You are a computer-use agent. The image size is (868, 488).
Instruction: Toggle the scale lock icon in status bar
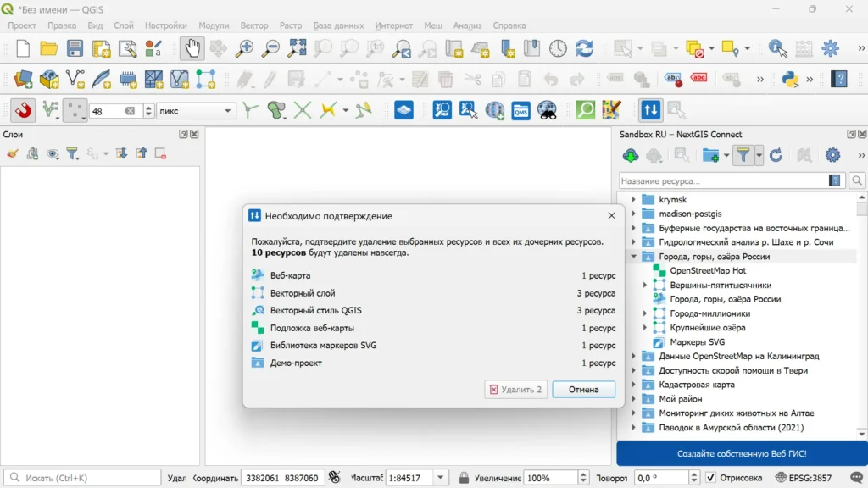pyautogui.click(x=464, y=478)
